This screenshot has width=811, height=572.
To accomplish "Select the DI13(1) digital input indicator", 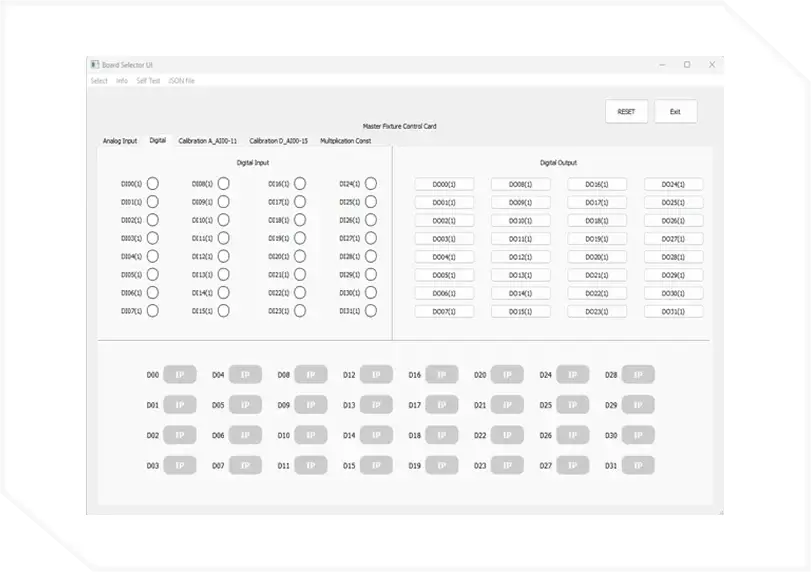I will [223, 274].
